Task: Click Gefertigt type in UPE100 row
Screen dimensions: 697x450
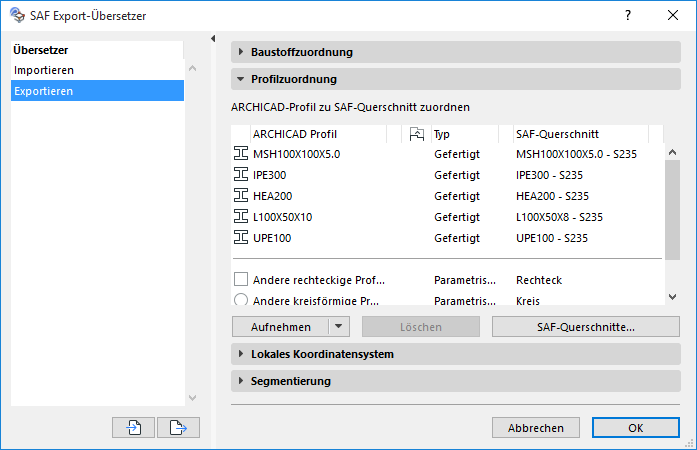Action: pyautogui.click(x=457, y=238)
